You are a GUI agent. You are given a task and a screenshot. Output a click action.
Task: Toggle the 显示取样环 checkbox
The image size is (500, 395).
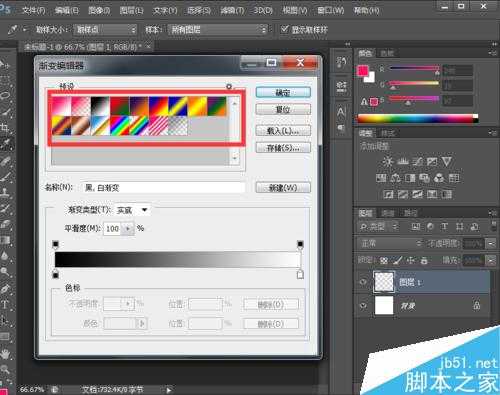tap(284, 29)
